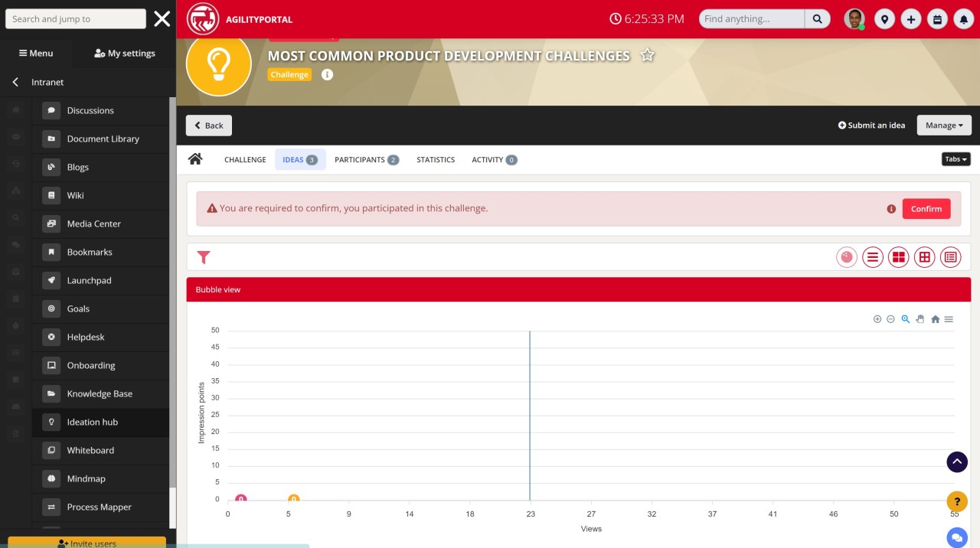The image size is (980, 548).
Task: Open the Manage dropdown
Action: click(944, 126)
